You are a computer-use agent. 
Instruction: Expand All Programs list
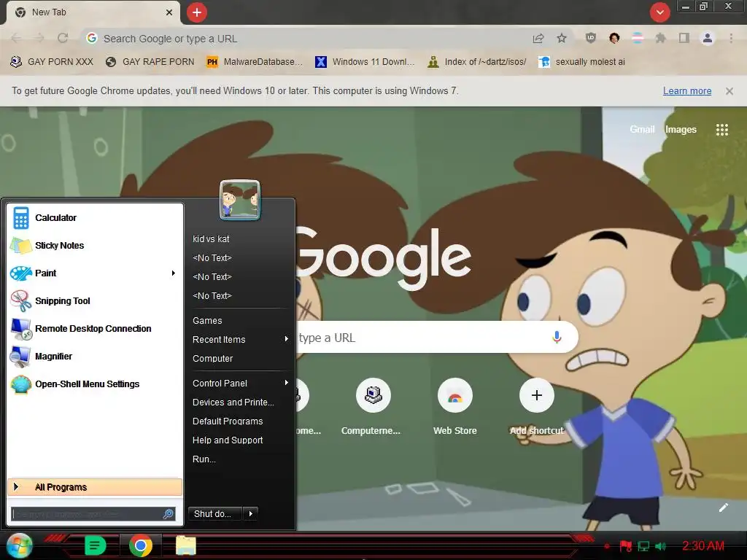click(95, 487)
